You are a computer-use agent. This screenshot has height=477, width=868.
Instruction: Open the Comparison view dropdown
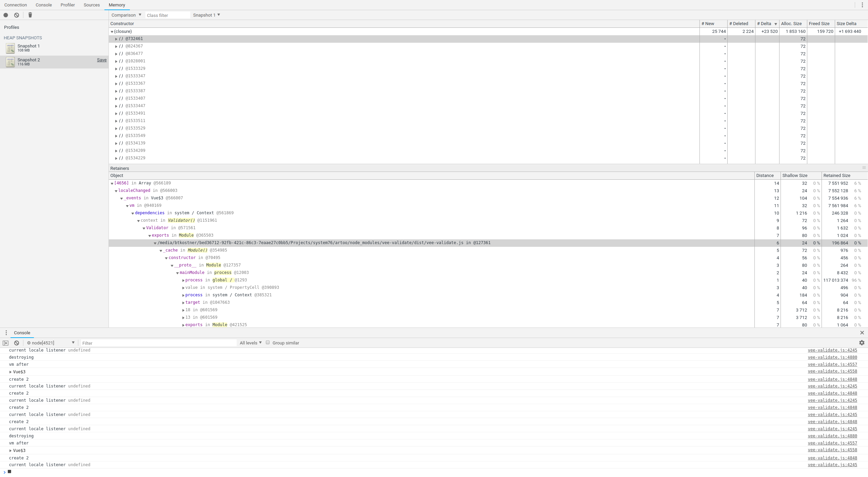126,15
